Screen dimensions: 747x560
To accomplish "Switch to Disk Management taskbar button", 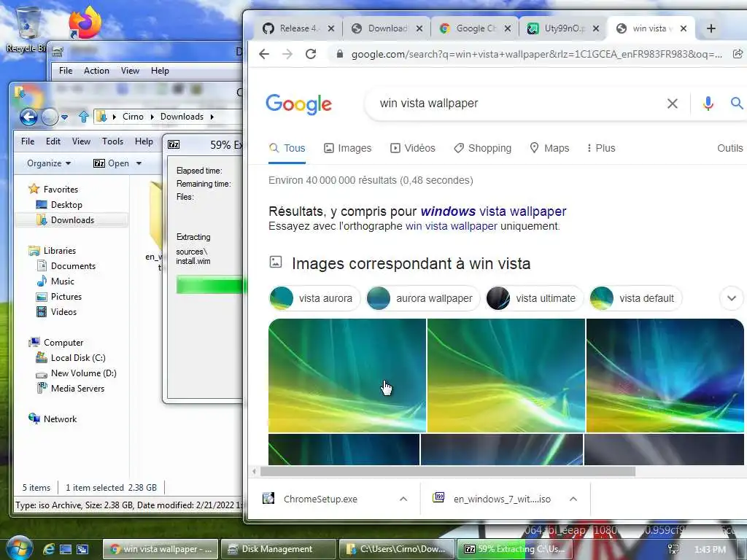I will pyautogui.click(x=278, y=549).
